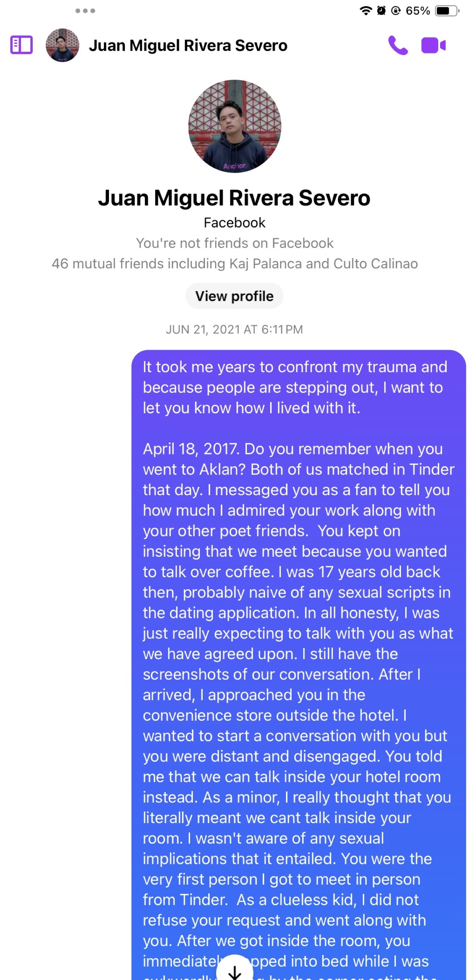474x980 pixels.
Task: Tap the small header profile picture
Action: tap(62, 45)
